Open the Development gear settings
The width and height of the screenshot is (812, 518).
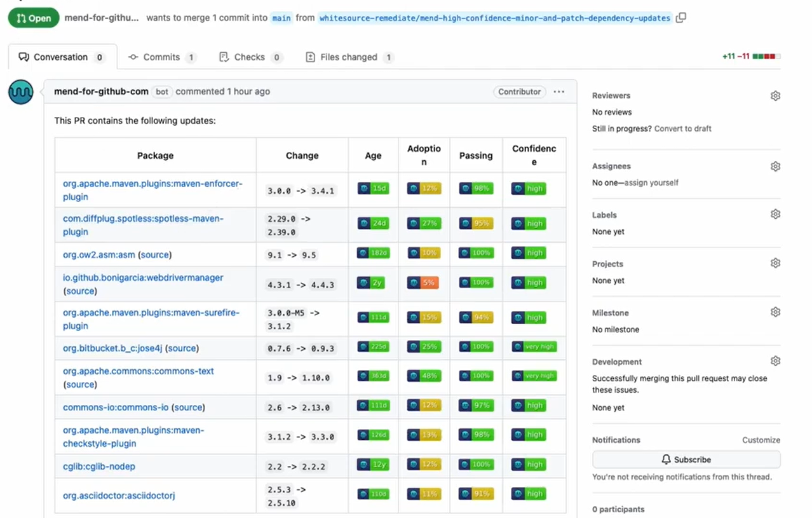pos(775,361)
